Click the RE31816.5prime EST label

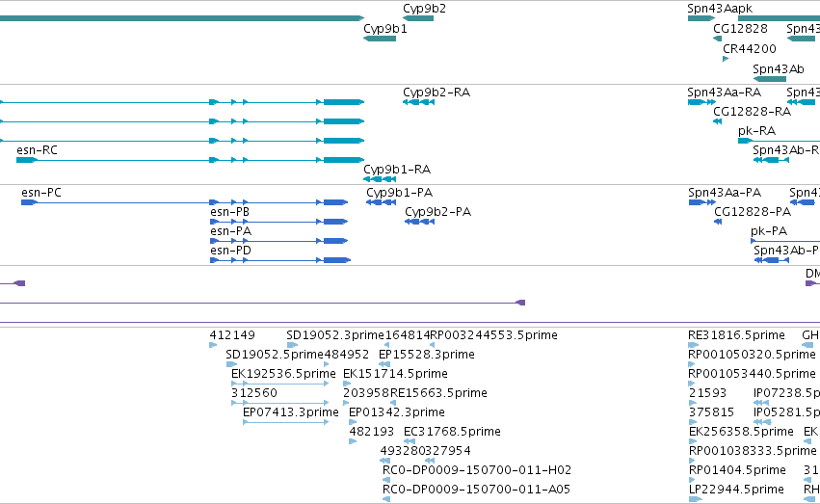tap(737, 335)
